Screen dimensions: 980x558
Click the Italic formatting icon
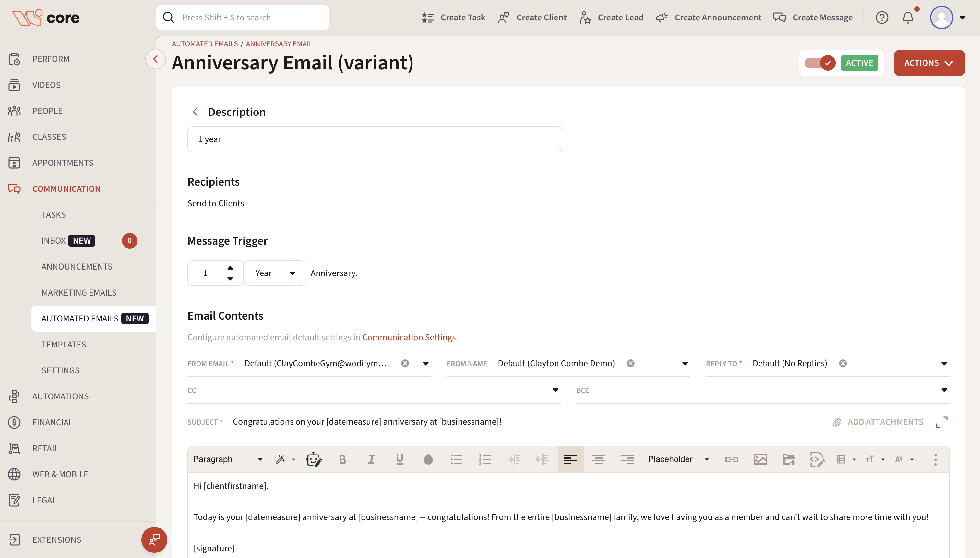[371, 459]
